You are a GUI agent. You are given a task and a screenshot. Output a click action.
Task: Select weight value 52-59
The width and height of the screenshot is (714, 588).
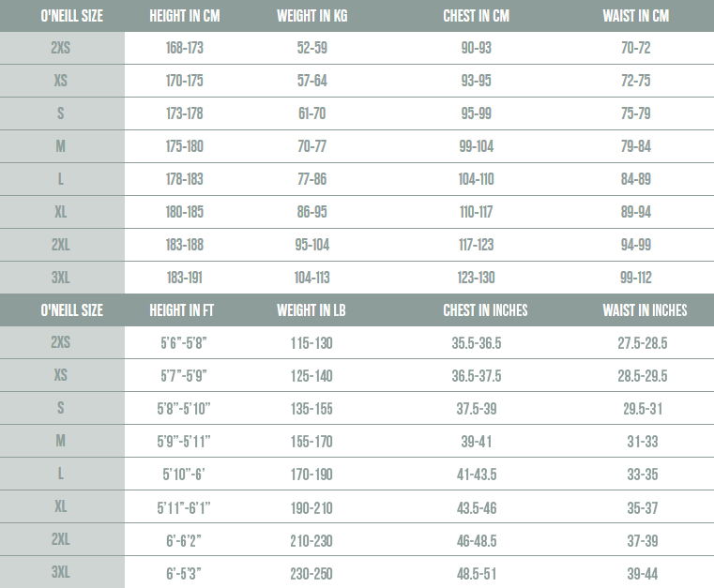pos(311,48)
